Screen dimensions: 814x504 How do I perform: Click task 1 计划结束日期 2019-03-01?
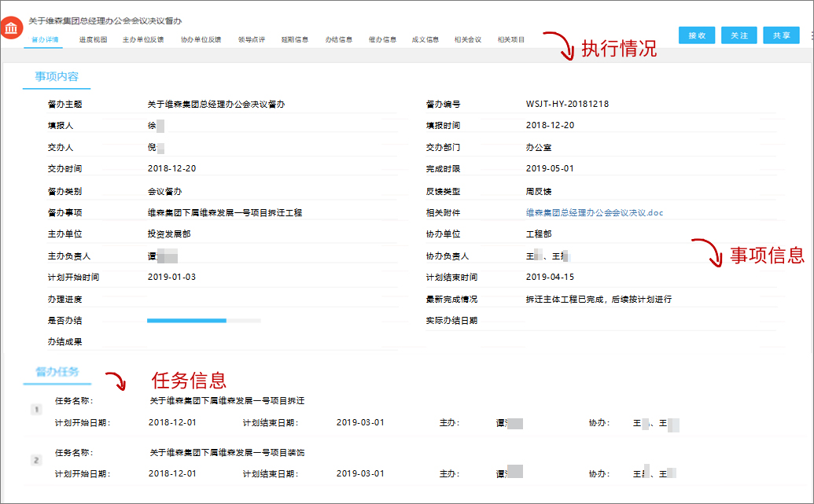pos(360,422)
